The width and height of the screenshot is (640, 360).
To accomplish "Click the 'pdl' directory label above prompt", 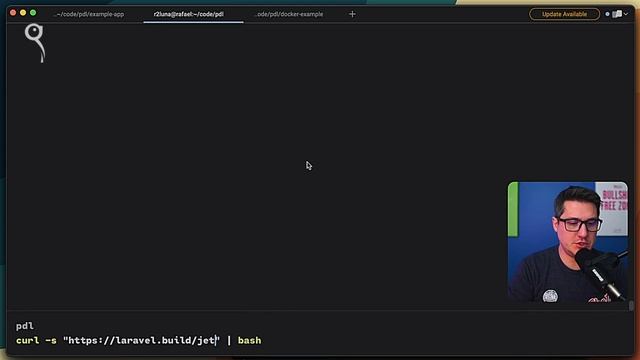I will click(x=25, y=326).
